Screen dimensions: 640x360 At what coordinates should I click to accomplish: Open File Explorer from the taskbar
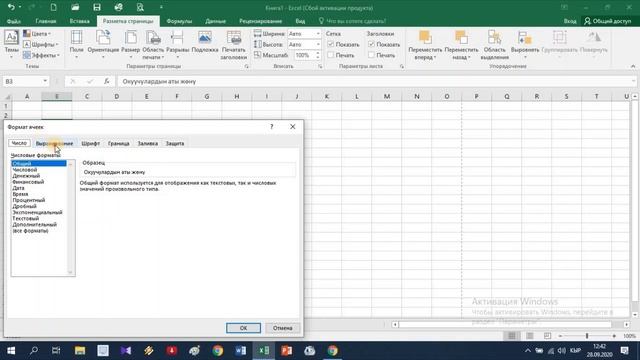pyautogui.click(x=80, y=351)
